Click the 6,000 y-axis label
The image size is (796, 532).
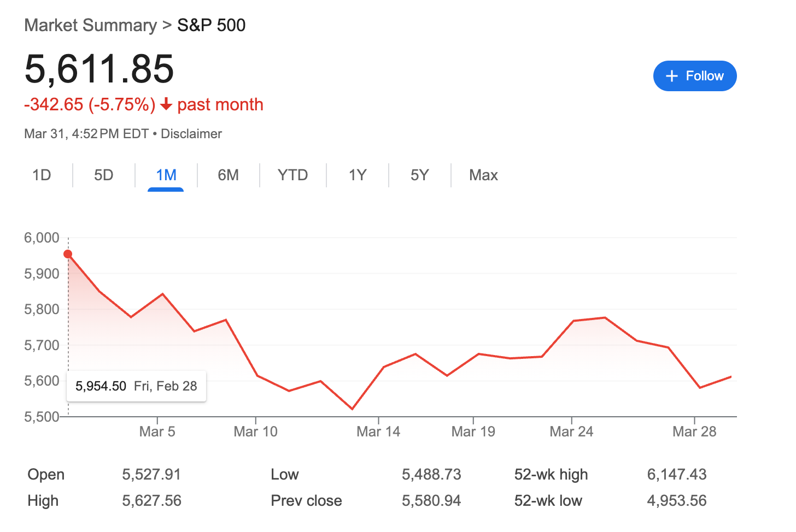(x=42, y=238)
